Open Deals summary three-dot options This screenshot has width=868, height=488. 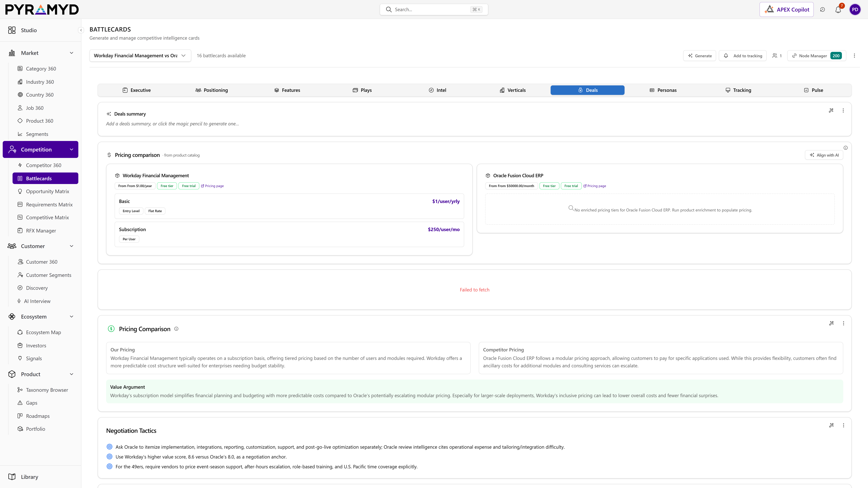pyautogui.click(x=843, y=110)
